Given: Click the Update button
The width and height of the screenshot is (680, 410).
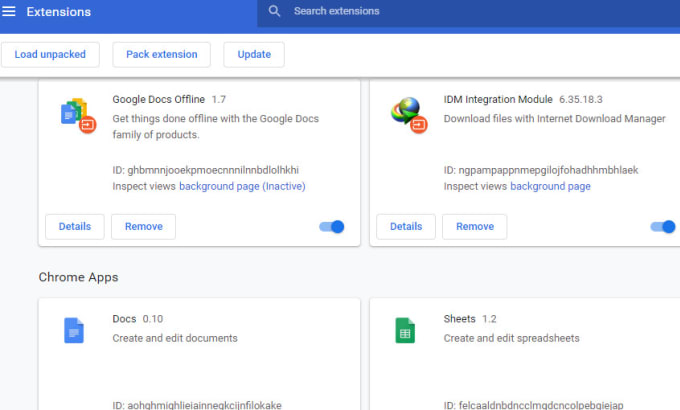Looking at the screenshot, I should (254, 55).
